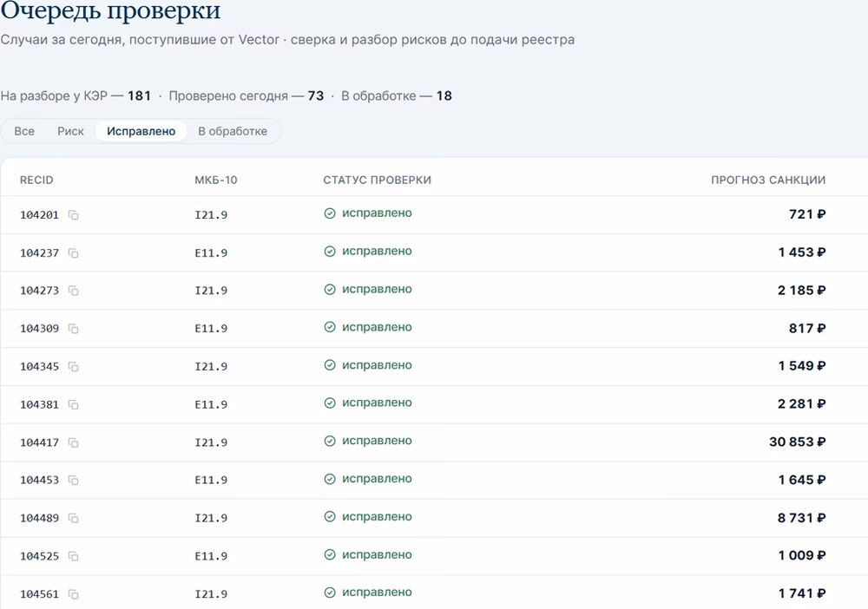Viewport: 868px width, 609px height.
Task: Select RECID value 104417
Action: tap(39, 442)
